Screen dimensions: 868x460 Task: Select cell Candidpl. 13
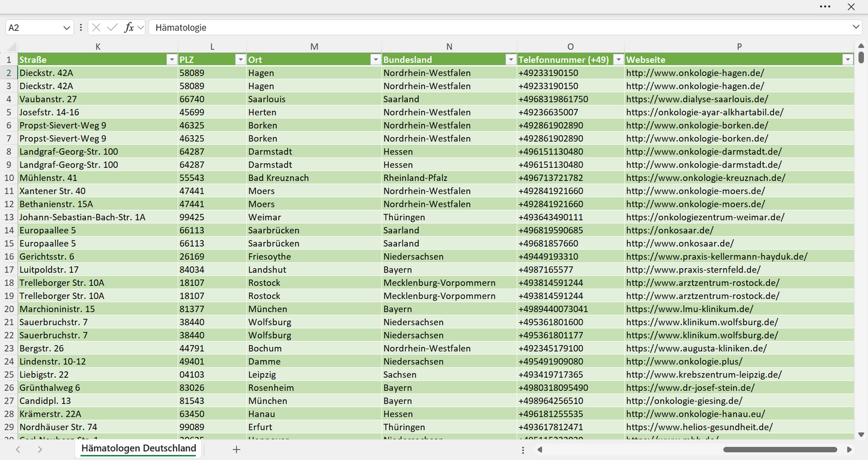98,401
